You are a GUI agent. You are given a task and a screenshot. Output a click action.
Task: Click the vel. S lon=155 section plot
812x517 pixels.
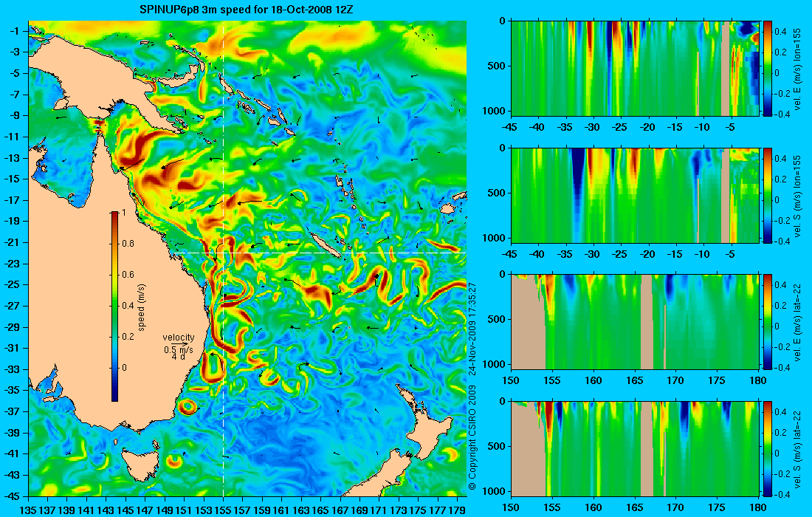(635, 195)
